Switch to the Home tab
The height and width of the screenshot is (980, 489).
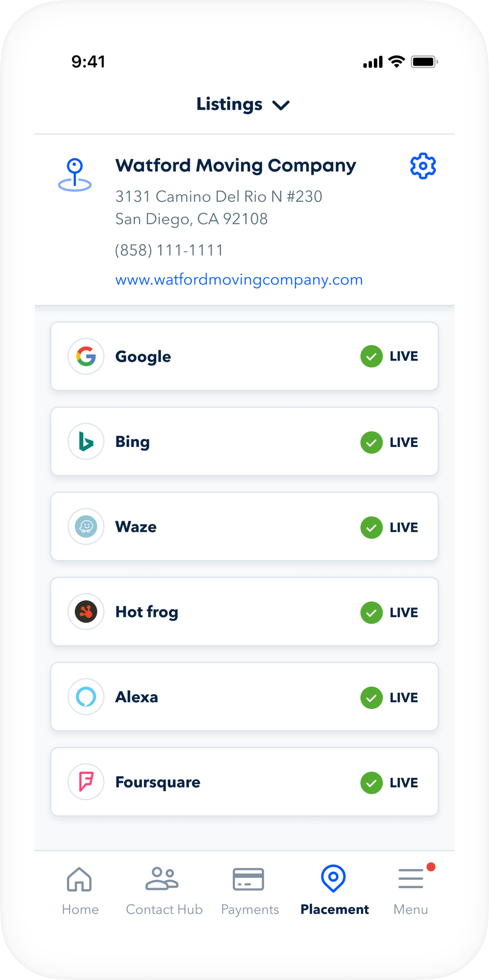click(80, 889)
